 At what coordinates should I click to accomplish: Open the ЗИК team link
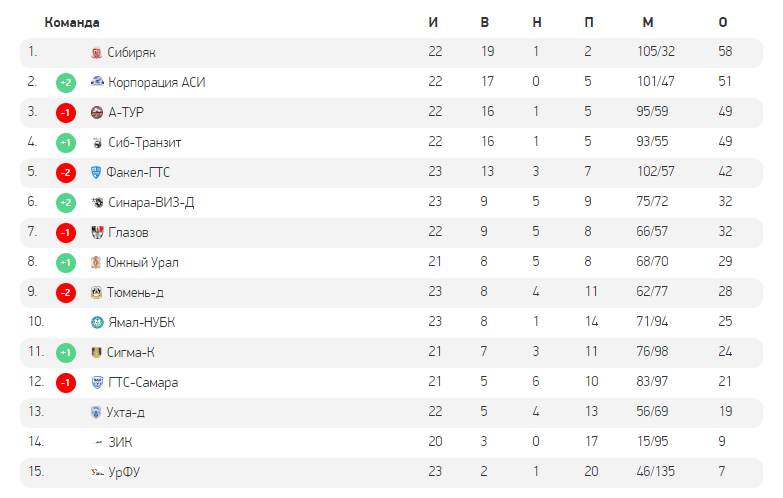tap(120, 443)
